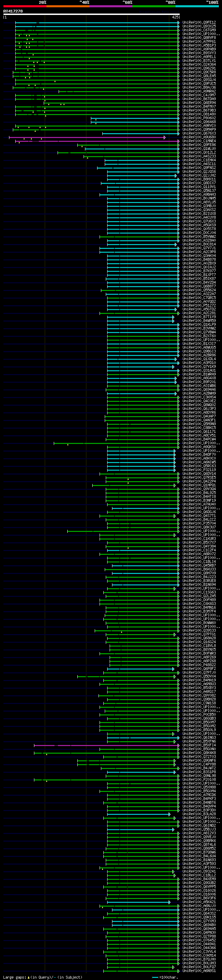Select hit label UniRef100_Q7V7J1
The image size is (222, 980).
tap(199, 248)
